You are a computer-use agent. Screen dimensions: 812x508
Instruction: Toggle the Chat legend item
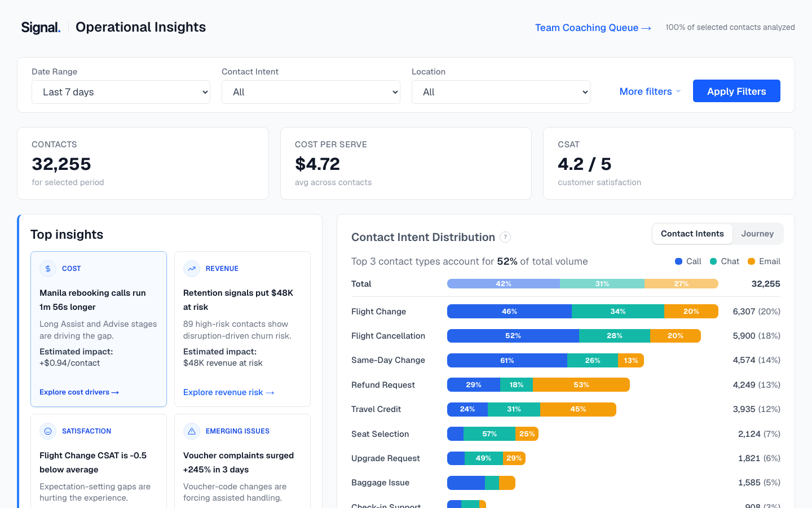tap(724, 261)
